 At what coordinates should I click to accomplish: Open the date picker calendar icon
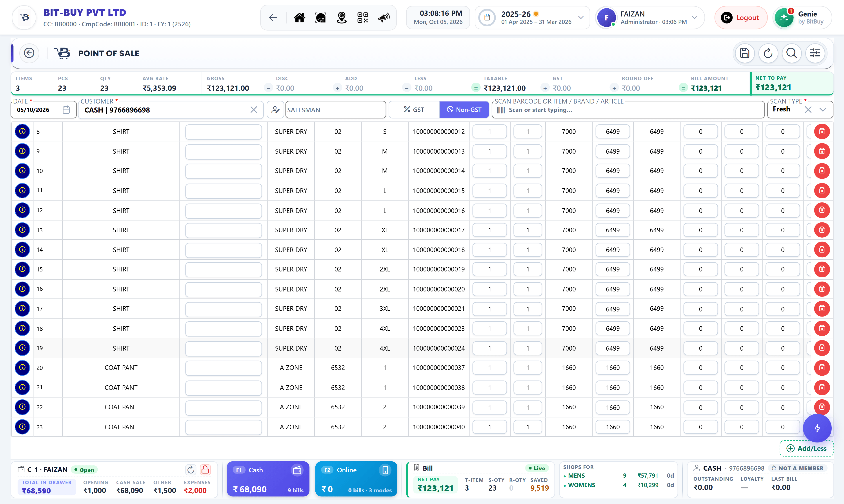pyautogui.click(x=66, y=110)
